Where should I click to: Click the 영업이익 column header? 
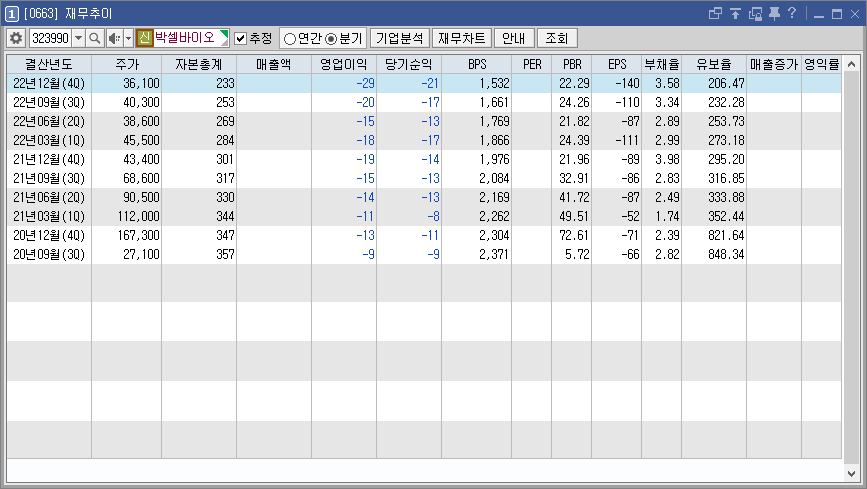coord(344,64)
